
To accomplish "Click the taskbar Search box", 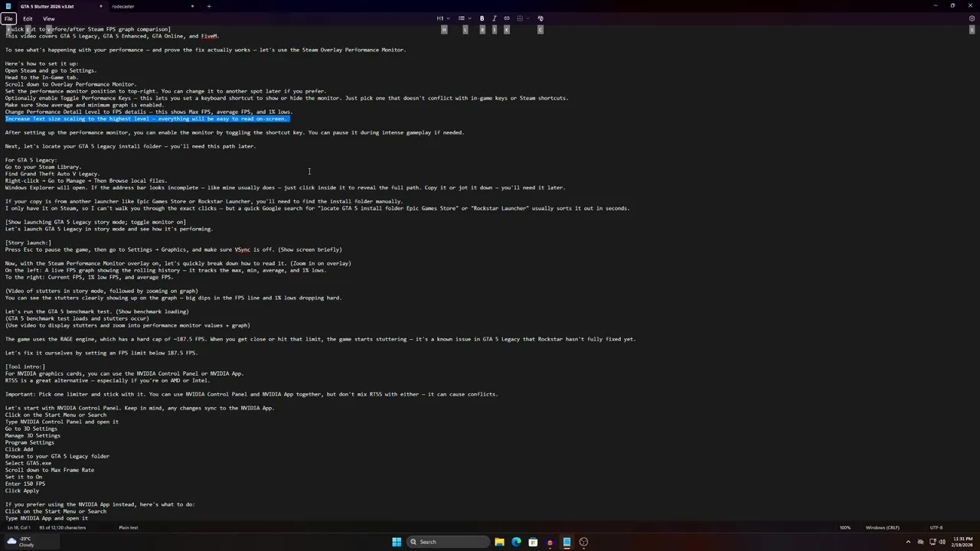I will 449,542.
